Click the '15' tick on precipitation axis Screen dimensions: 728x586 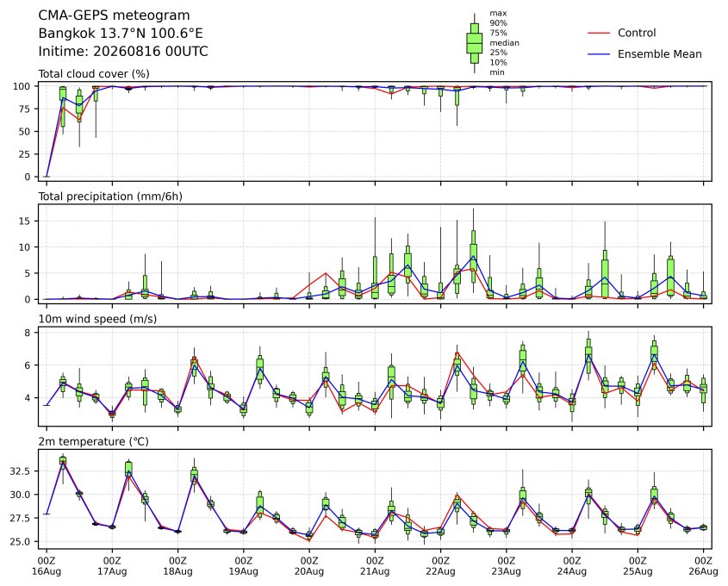(25, 221)
